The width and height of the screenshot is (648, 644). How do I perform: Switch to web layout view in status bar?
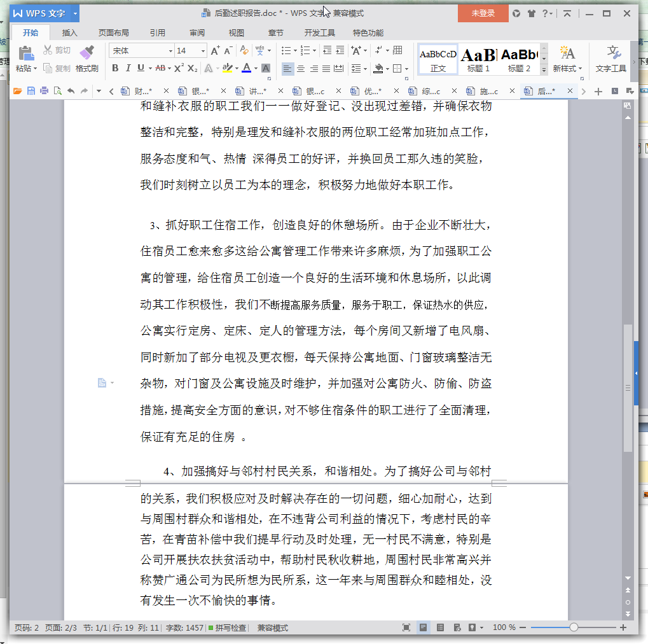point(457,628)
